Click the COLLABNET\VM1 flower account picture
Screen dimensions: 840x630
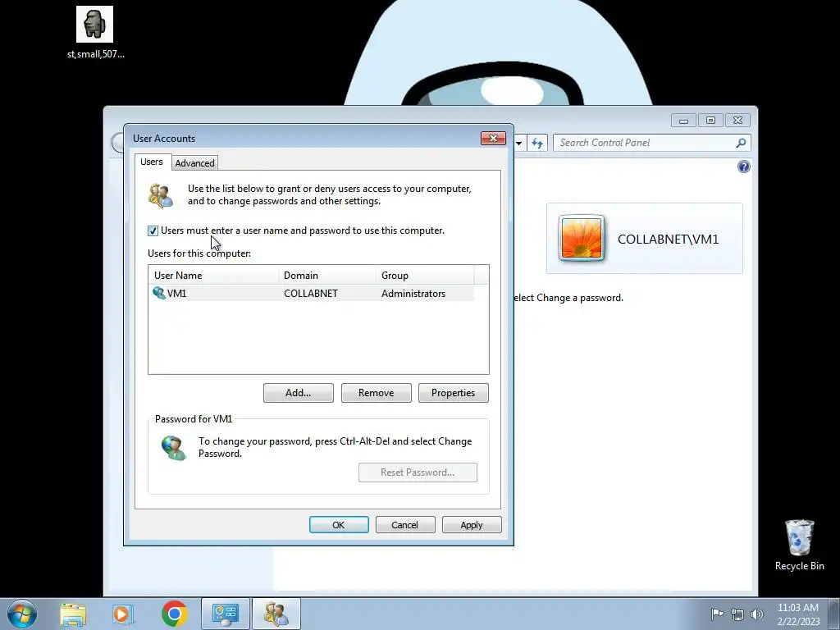tap(582, 239)
